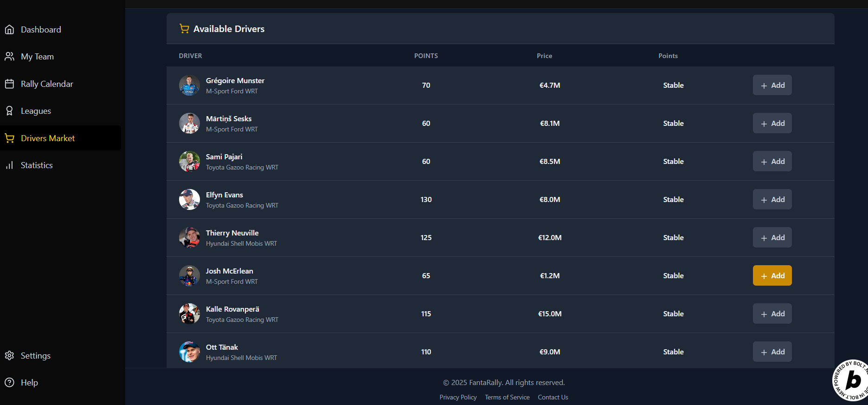
Task: Click the driver name Josh McErlean
Action: 230,271
